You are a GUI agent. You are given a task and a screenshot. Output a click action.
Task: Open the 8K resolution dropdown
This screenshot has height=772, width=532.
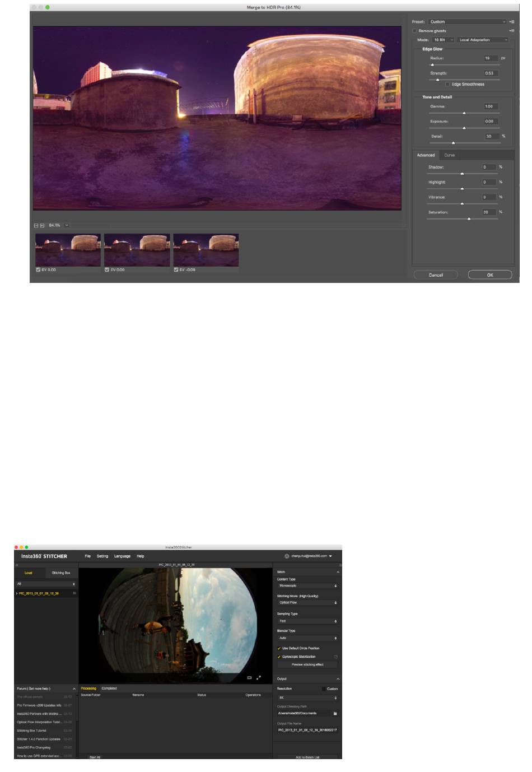tap(307, 698)
